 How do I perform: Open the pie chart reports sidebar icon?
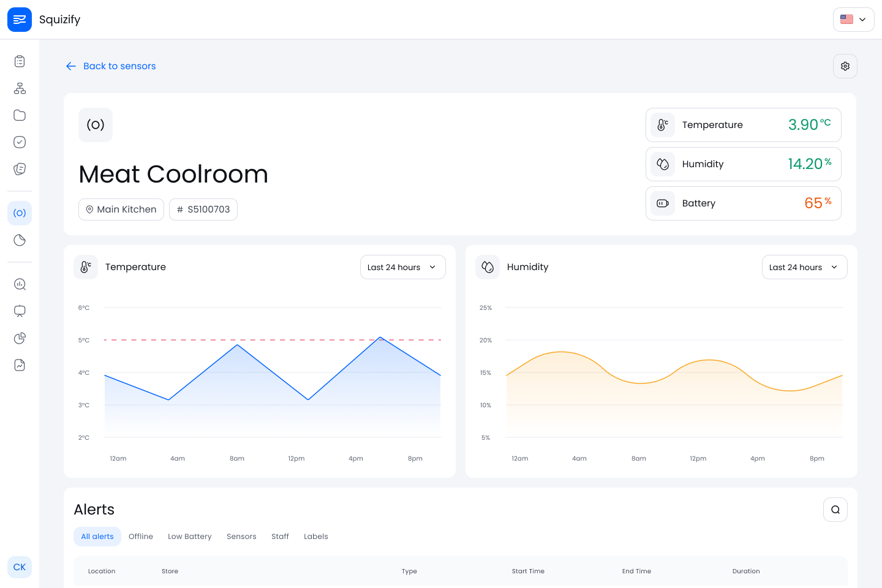pyautogui.click(x=20, y=338)
